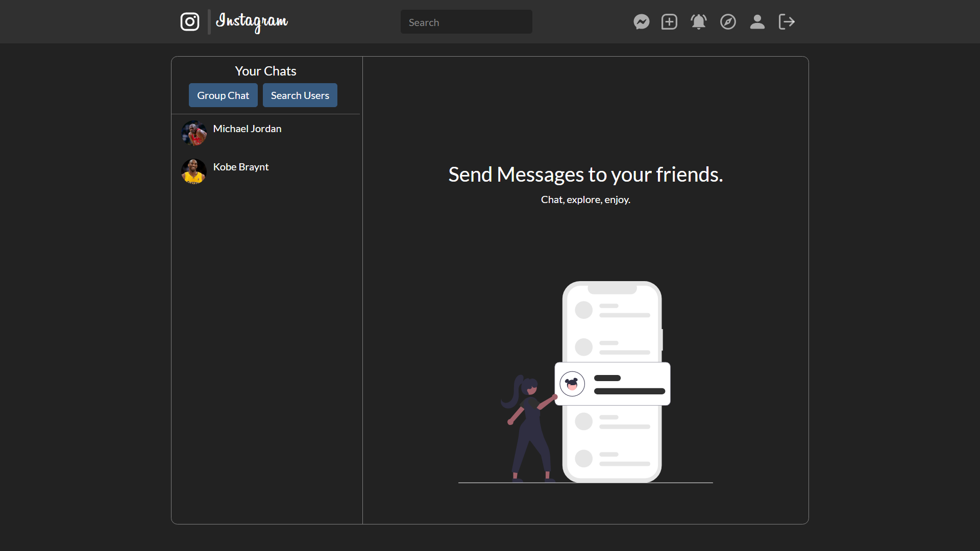Select the Michael Jordan chat name

247,129
